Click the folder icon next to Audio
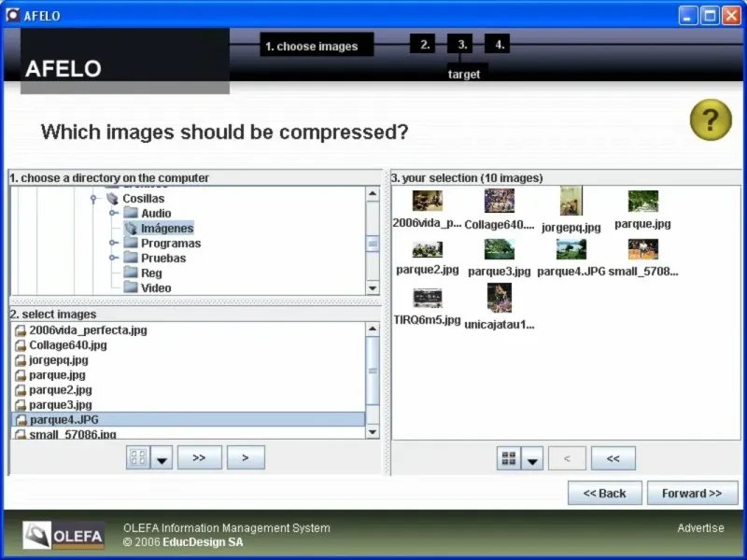Screen dimensions: 747x560 coord(131,213)
